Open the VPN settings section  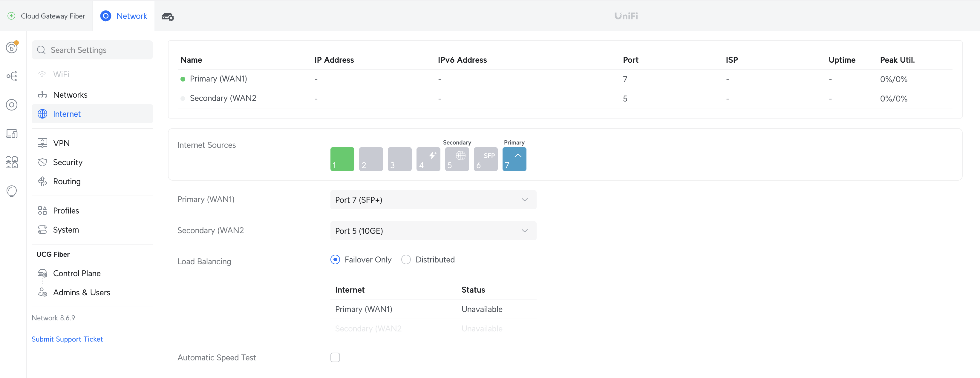92,143
